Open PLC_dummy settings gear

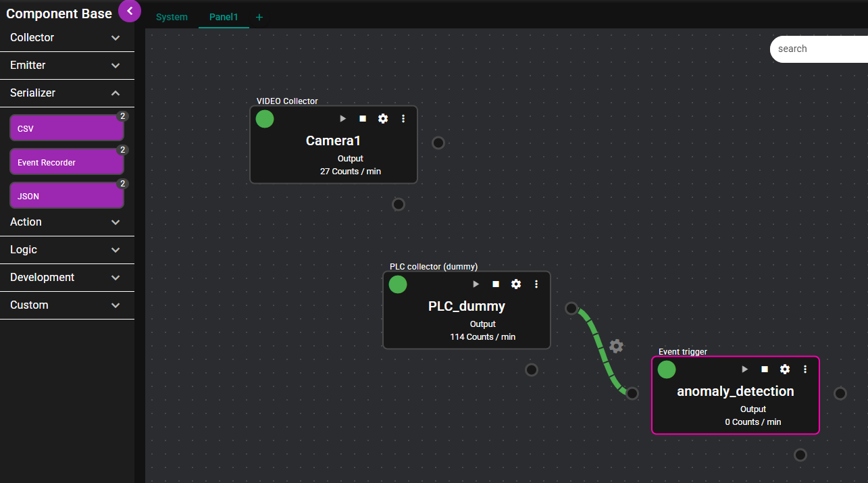click(x=516, y=284)
